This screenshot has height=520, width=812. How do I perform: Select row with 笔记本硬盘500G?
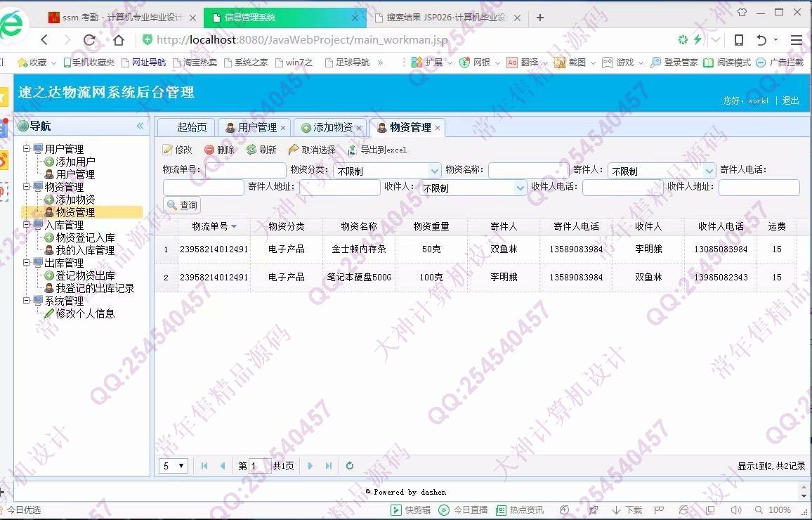coord(476,277)
